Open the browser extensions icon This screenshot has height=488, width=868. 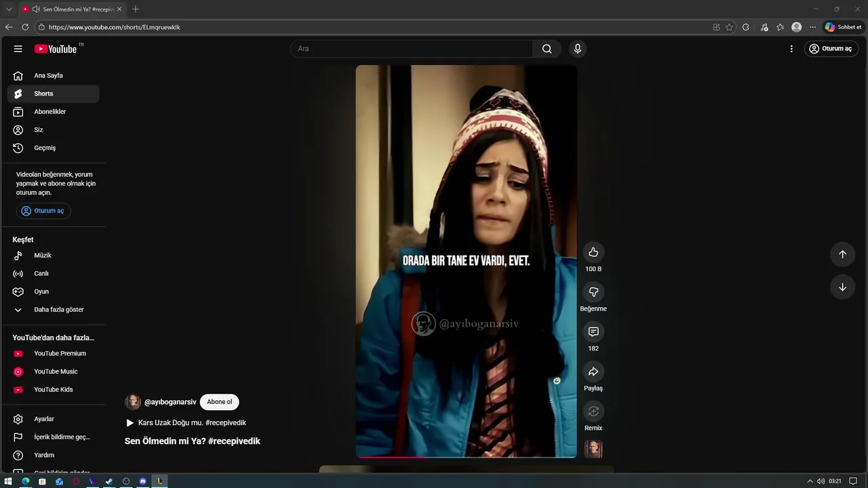pyautogui.click(x=746, y=27)
